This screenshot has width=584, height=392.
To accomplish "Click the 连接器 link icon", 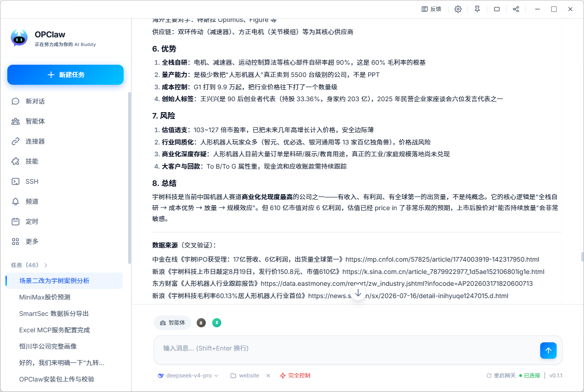I will (x=16, y=141).
